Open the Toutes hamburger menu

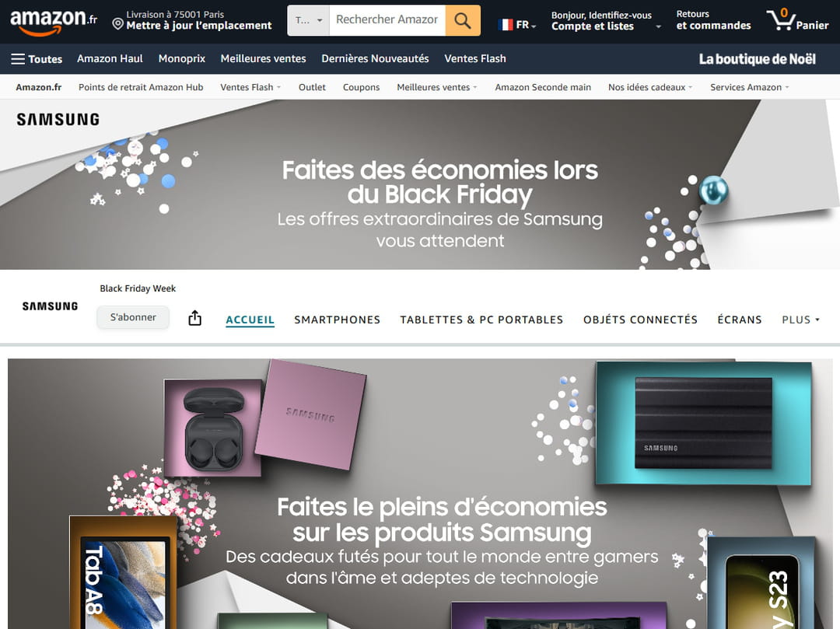tap(37, 59)
